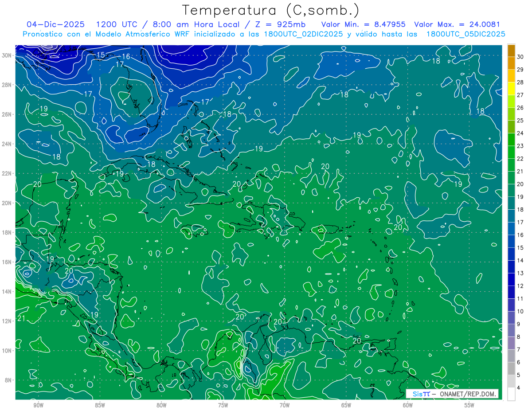Click the "12N" latitude axis label
This screenshot has height=411, width=532.
pos(7,321)
